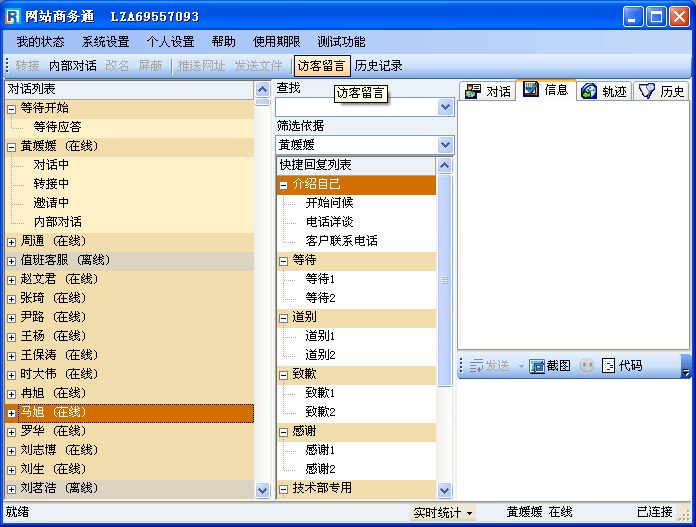
Task: Click the 转接 toolbar button
Action: tap(28, 66)
